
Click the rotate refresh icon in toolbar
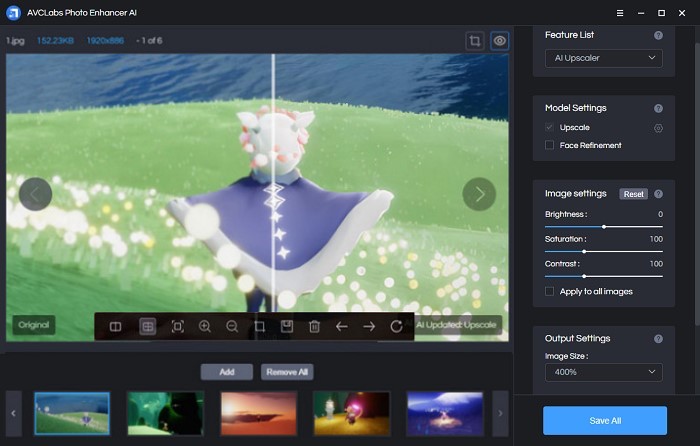[x=396, y=327]
